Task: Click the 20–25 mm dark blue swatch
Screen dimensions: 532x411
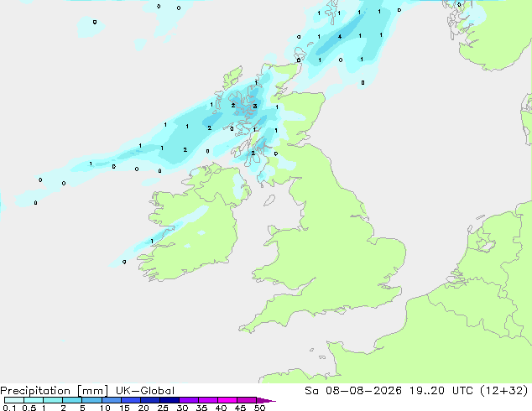Action: coord(149,400)
